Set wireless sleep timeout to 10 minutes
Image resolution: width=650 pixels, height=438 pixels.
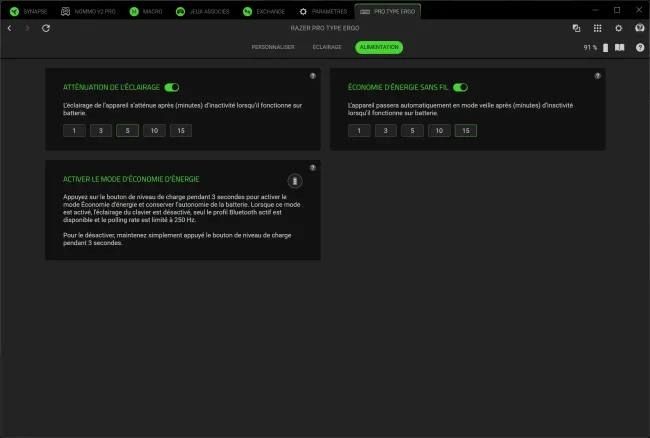pos(439,131)
